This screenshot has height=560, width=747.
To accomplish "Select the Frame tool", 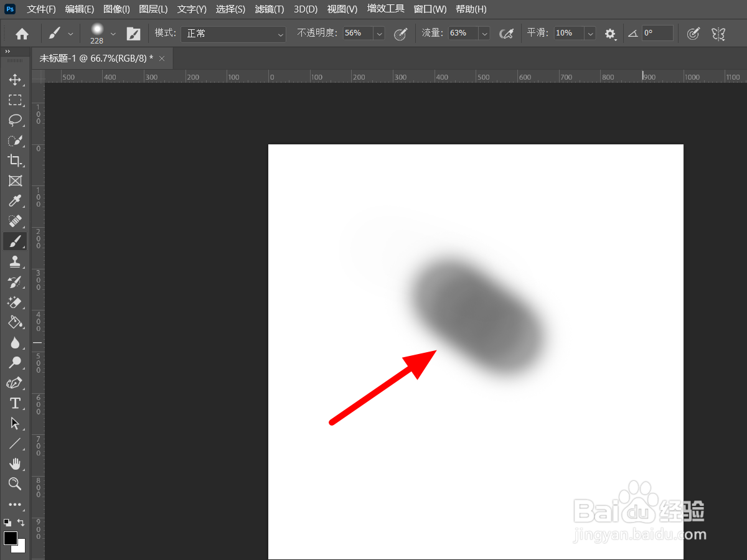I will pyautogui.click(x=15, y=180).
